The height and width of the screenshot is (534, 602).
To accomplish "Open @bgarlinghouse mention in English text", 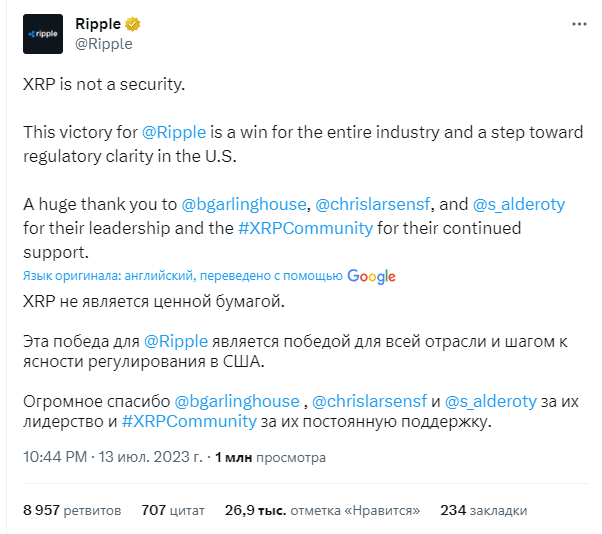I will coord(244,204).
